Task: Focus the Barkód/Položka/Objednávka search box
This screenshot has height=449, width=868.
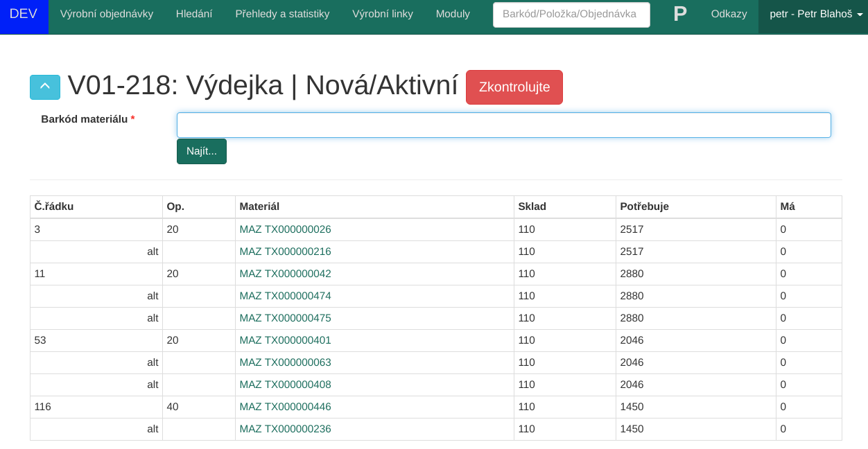Action: pos(571,15)
